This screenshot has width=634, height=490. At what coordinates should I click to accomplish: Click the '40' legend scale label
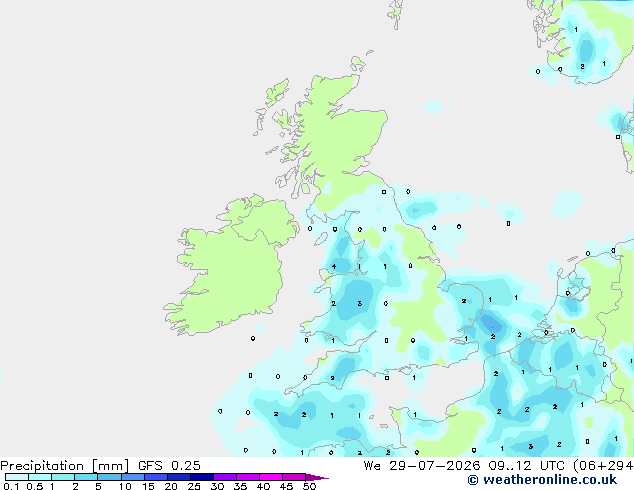point(263,486)
